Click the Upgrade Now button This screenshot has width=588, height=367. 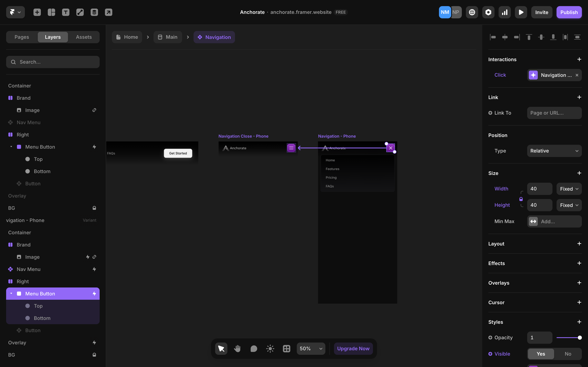353,349
